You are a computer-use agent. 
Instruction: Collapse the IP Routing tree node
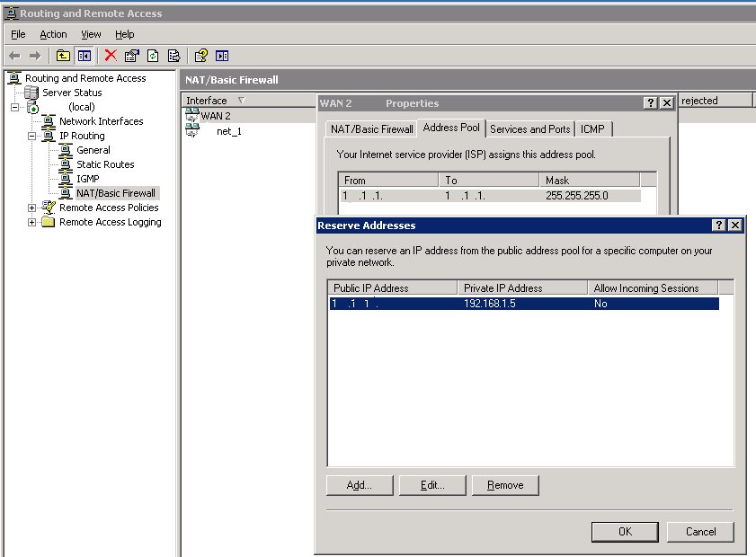[x=32, y=137]
